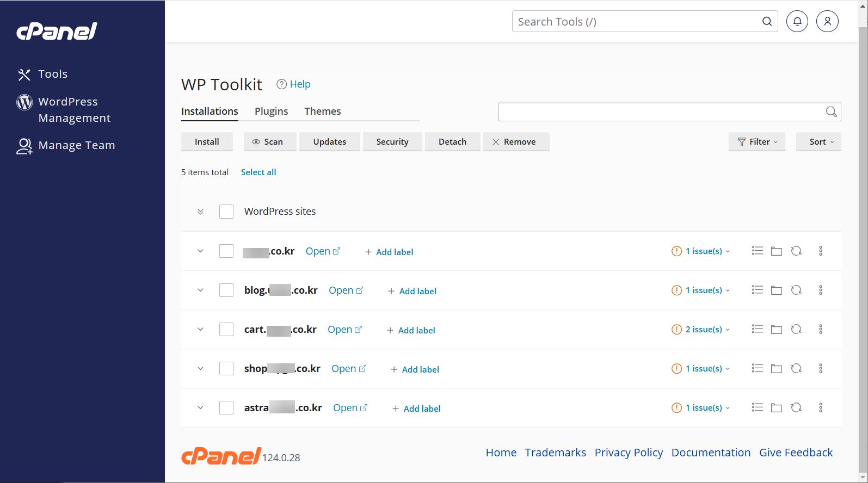Open three-dot menu for shop site row
The image size is (868, 483).
(x=821, y=368)
